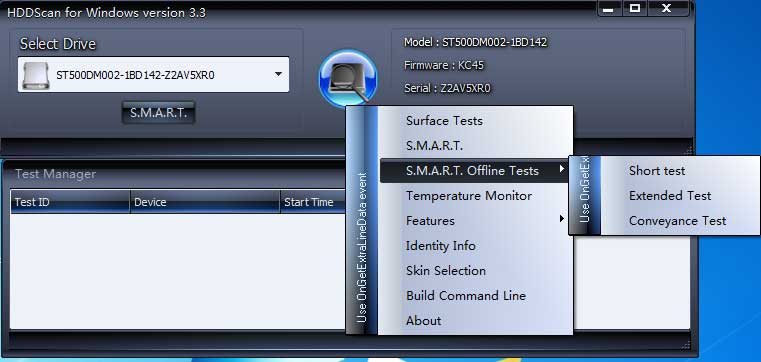
Task: Select S.M.A.R.T. entry in the popup menu
Action: [475, 146]
